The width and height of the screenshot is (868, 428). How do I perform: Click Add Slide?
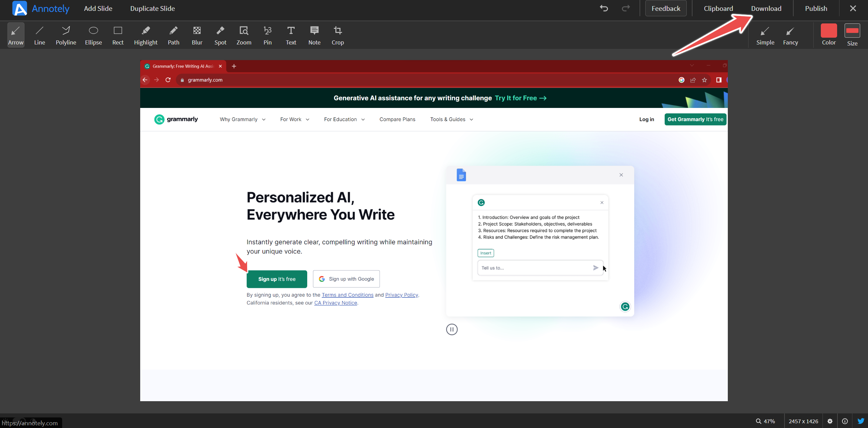click(x=98, y=8)
